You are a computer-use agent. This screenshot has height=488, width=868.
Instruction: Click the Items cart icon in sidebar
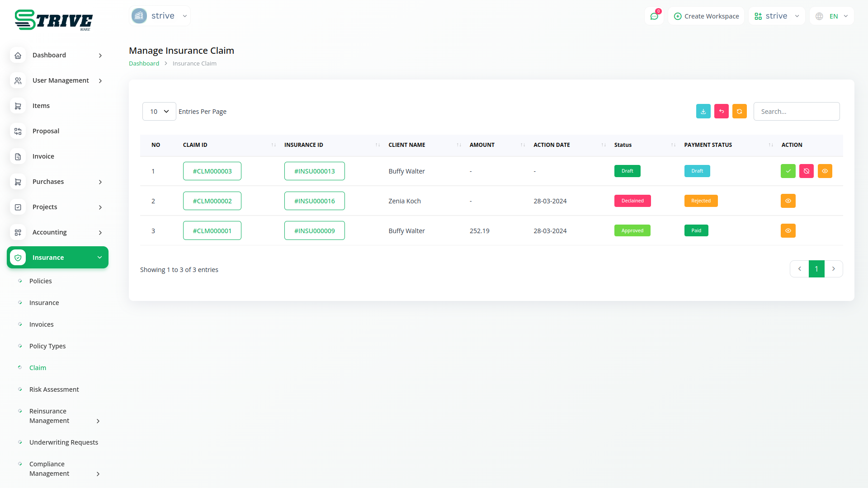pos(18,106)
